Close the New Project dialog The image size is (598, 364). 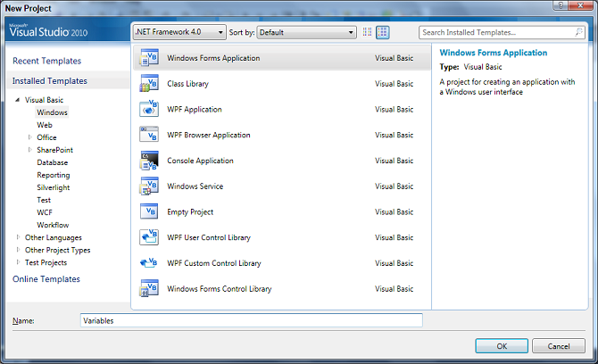(580, 5)
